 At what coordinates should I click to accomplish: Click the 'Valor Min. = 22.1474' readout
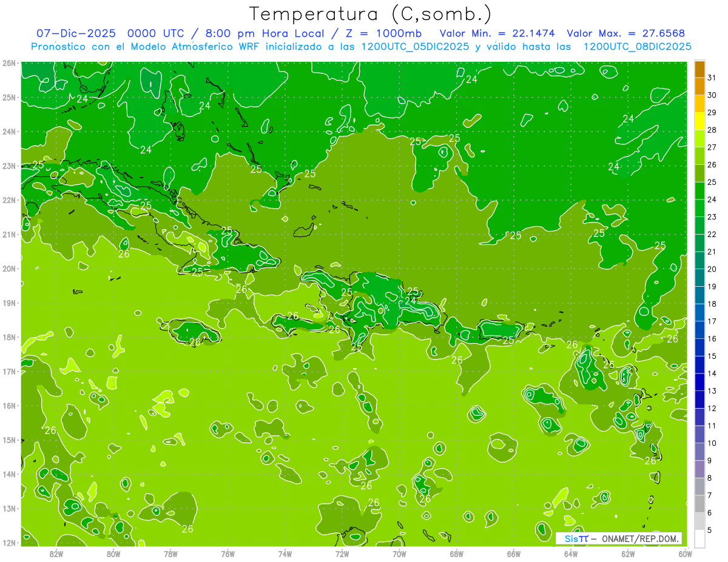click(497, 33)
